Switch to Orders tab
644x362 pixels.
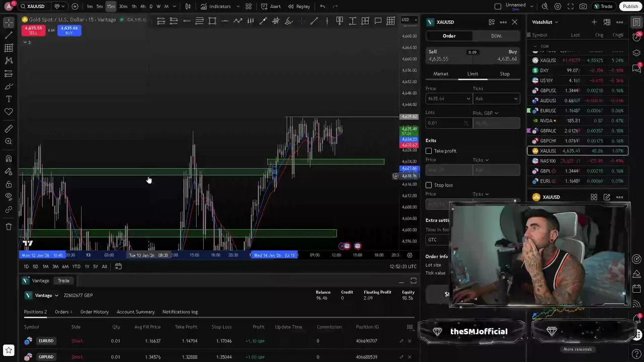(63, 312)
